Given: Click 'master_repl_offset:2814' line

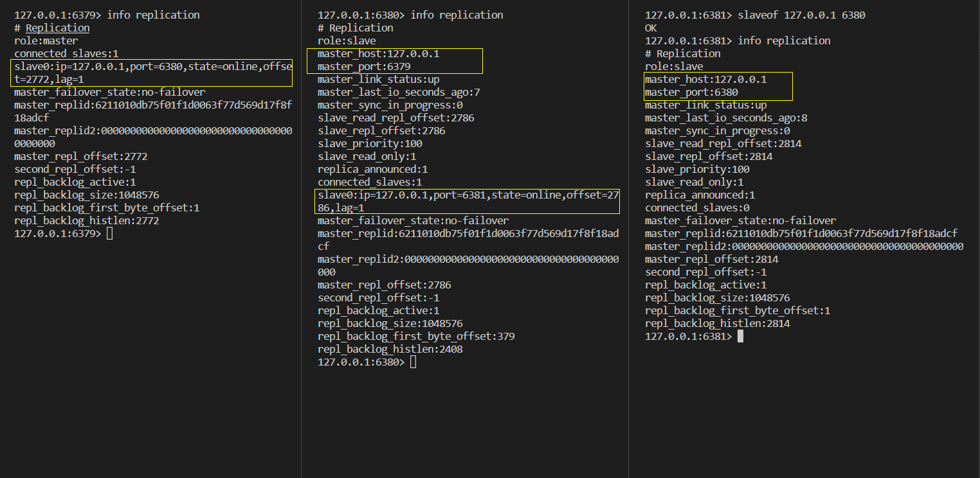Looking at the screenshot, I should (x=712, y=259).
